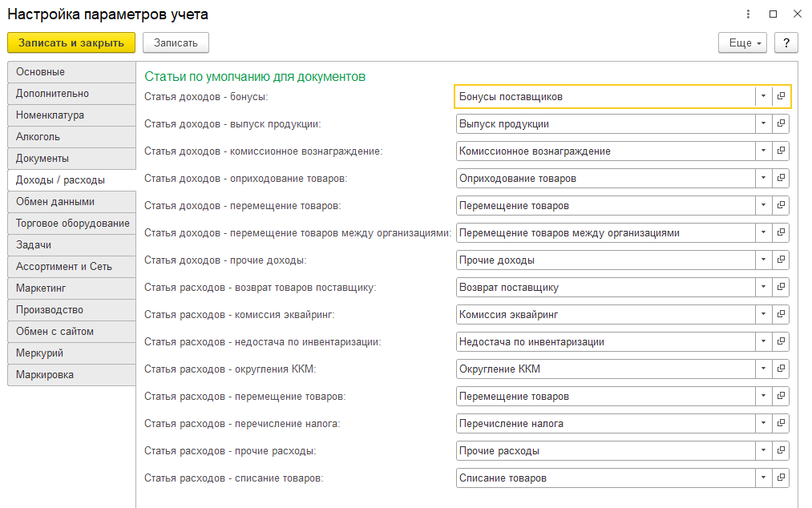
Task: Switch to the Дополнительно tab
Action: point(71,94)
